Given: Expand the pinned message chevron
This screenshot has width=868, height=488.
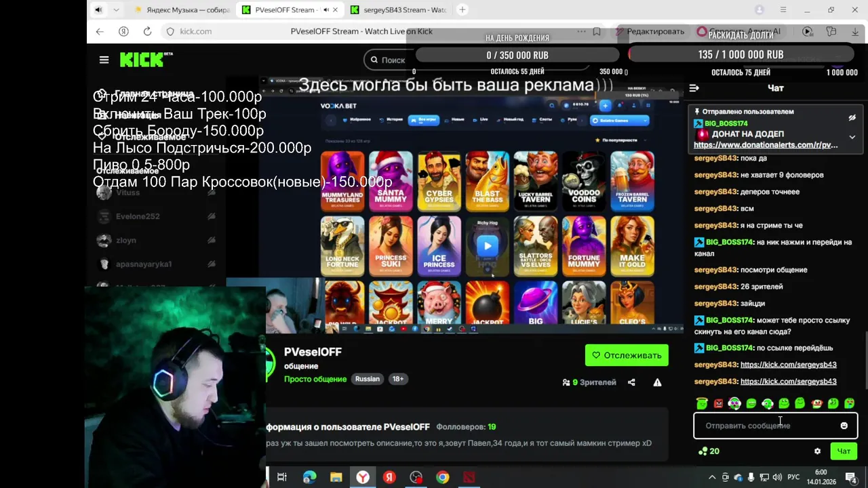Looking at the screenshot, I should [x=852, y=137].
